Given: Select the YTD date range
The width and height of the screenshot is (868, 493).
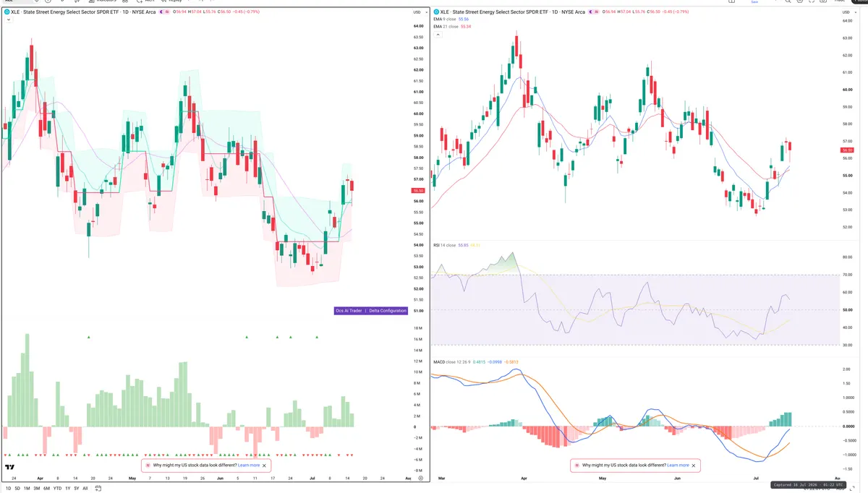Looking at the screenshot, I should point(57,489).
